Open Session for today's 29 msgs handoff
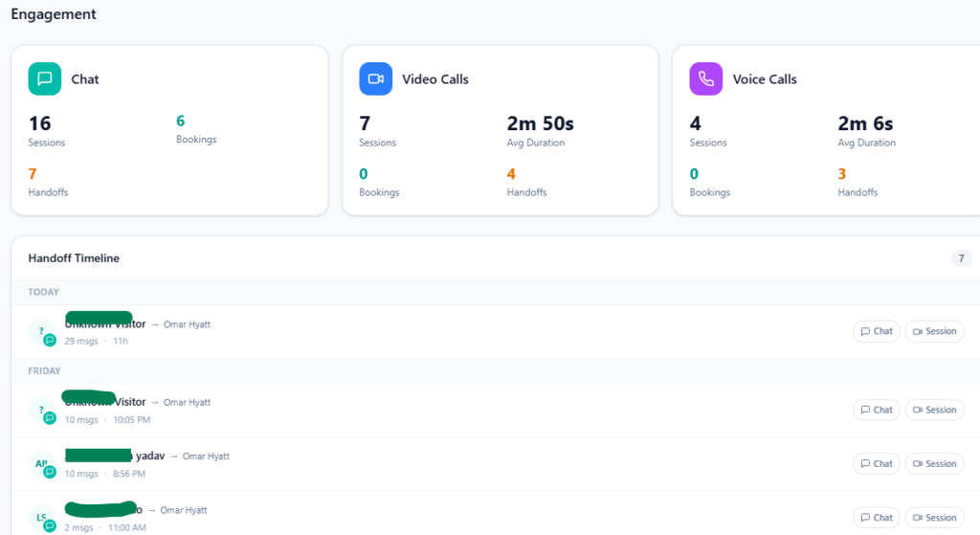 [934, 331]
